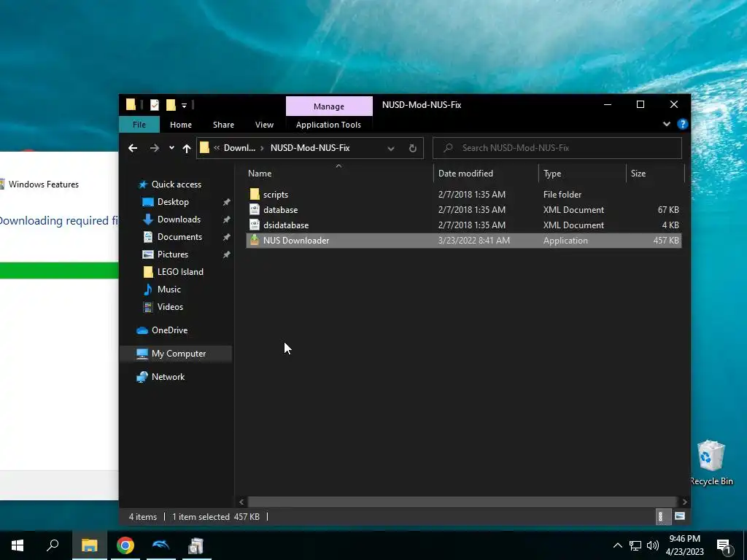747x560 pixels.
Task: Open Network in navigation pane
Action: pos(169,377)
